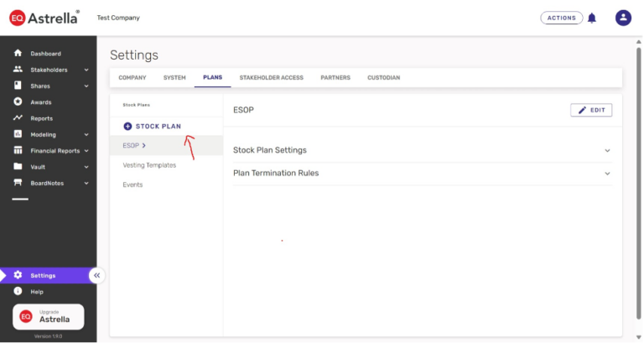Click the Astrella logo in header
Screen dimensions: 644x343
(44, 18)
